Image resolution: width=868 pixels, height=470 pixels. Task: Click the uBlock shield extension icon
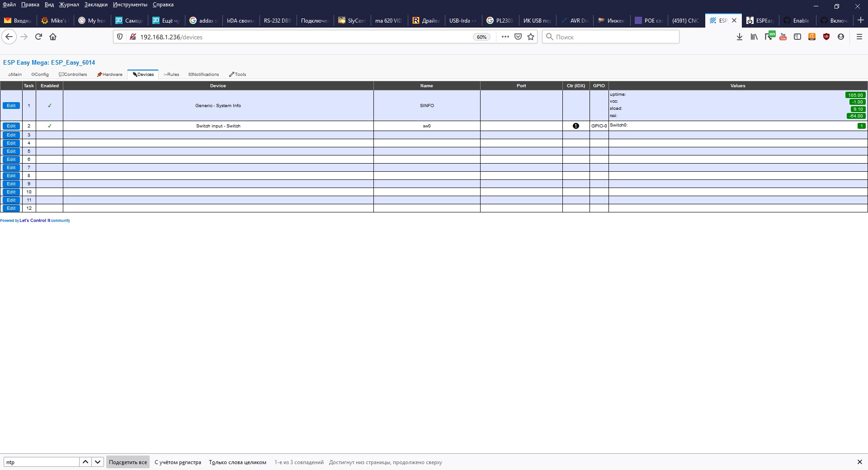pyautogui.click(x=826, y=37)
